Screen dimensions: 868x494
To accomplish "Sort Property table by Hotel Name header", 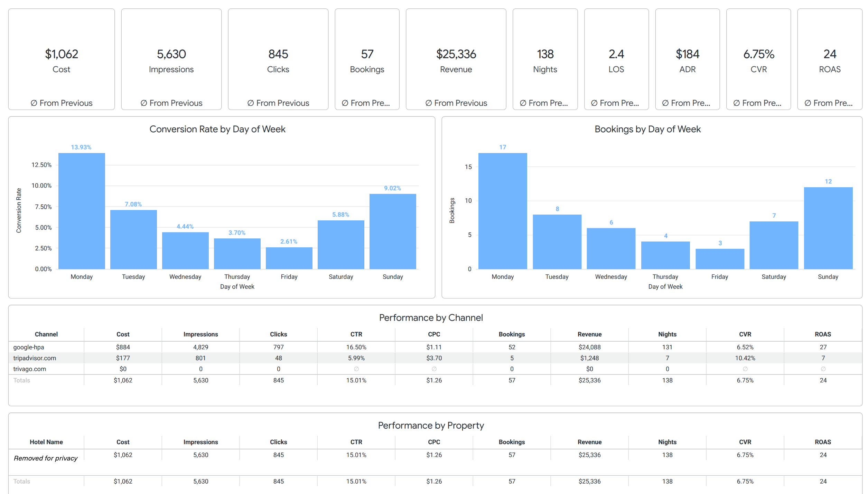I will 46,442.
